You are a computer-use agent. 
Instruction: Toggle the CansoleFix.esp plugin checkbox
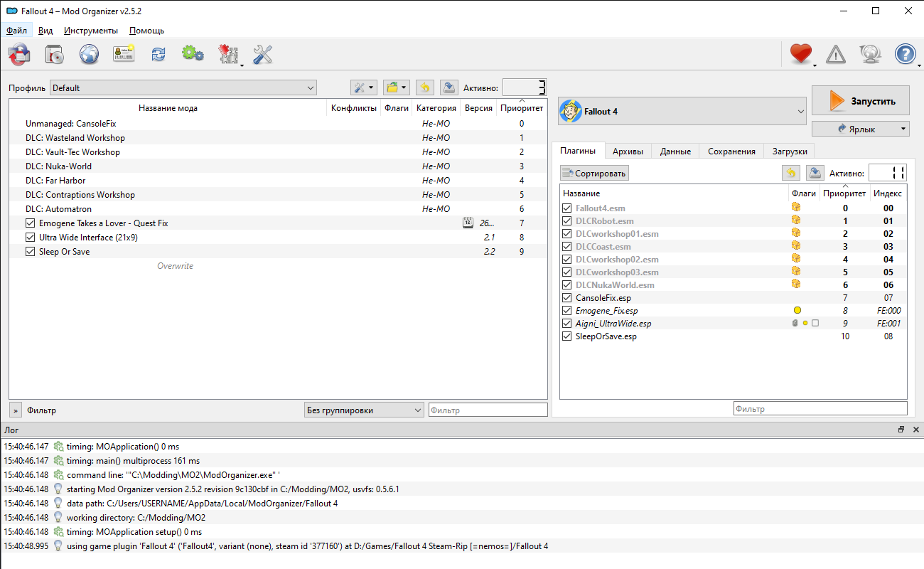(566, 298)
